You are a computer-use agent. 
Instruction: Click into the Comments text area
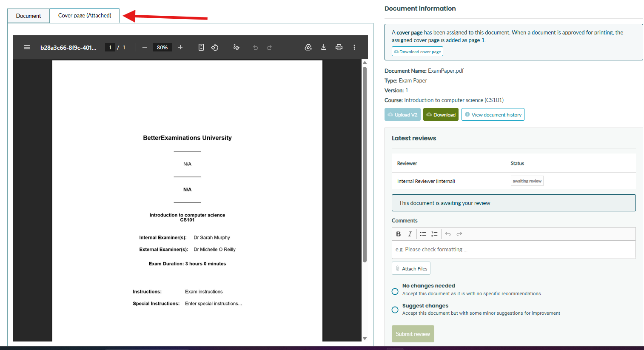pos(513,250)
